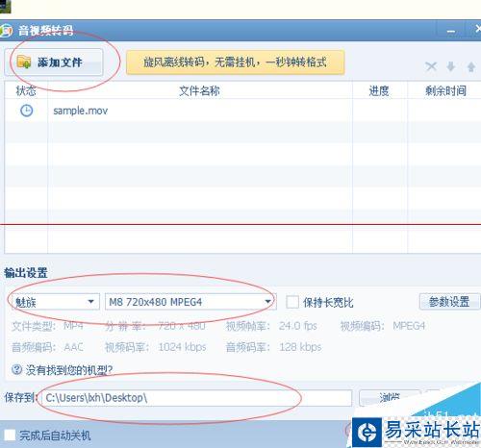
Task: Remove selected file with the X icon
Action: click(431, 66)
